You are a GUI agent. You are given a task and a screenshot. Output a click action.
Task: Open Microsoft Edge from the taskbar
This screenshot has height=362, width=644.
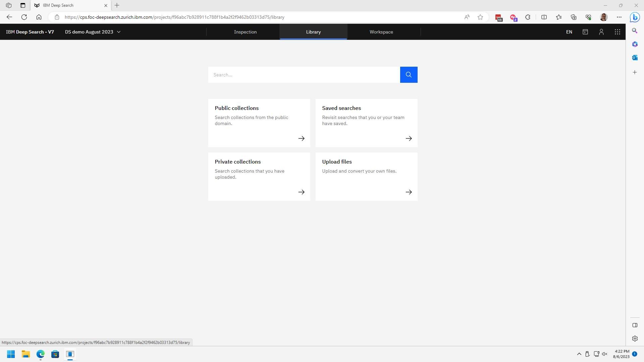point(40,354)
